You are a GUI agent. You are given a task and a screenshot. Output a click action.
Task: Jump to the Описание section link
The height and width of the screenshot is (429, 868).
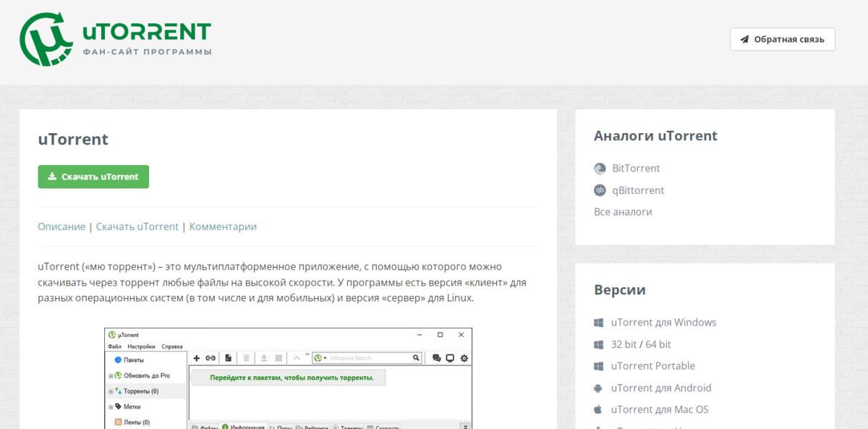coord(61,226)
